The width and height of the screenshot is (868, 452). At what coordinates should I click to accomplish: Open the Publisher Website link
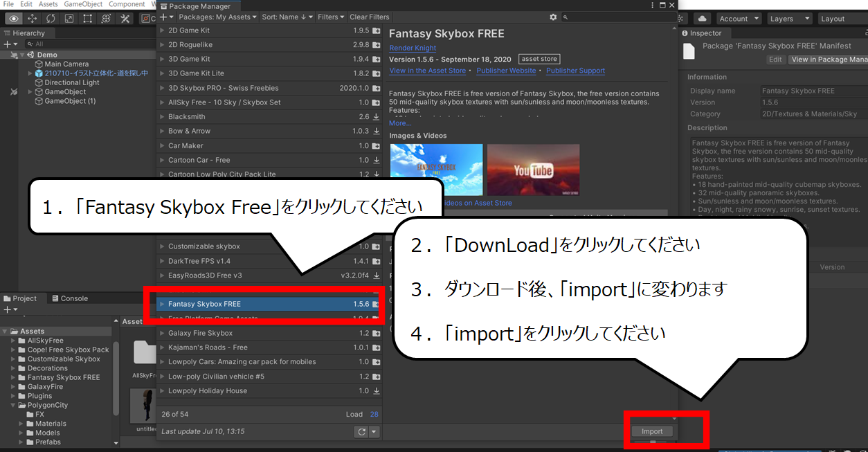pyautogui.click(x=506, y=71)
